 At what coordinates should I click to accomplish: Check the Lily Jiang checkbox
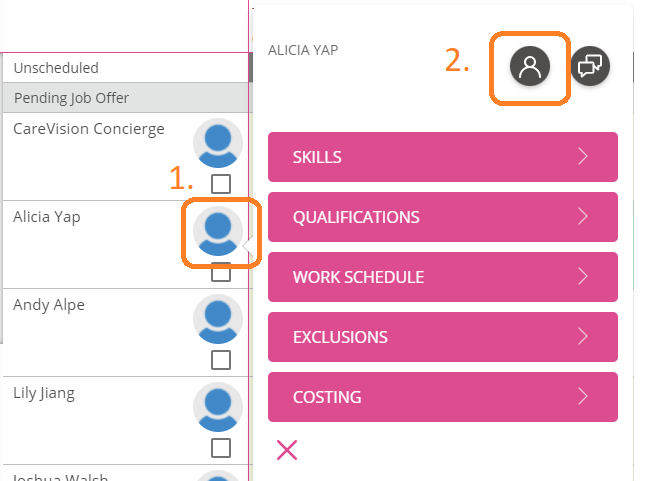point(221,448)
